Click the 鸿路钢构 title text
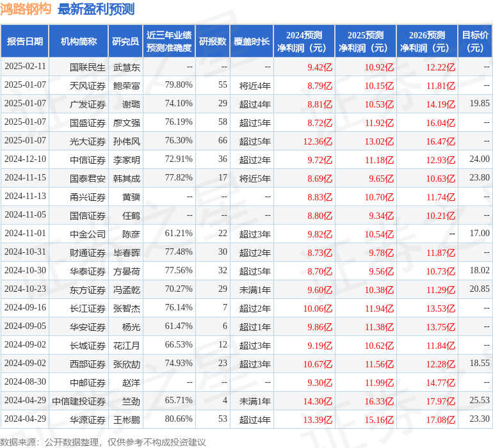 point(26,9)
